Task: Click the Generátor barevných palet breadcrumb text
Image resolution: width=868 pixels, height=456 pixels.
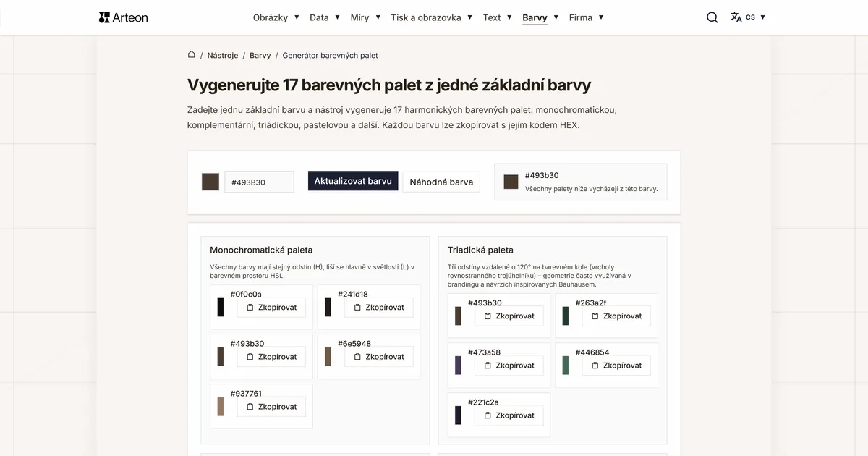Action: [330, 55]
